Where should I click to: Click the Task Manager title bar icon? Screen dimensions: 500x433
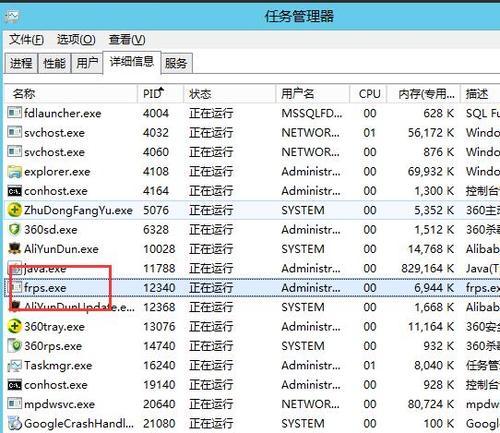pyautogui.click(x=12, y=17)
